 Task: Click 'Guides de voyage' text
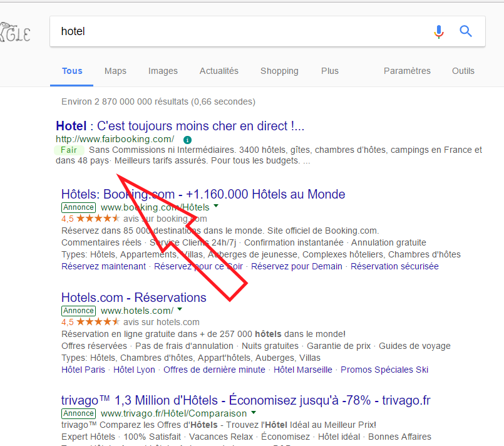tap(414, 346)
